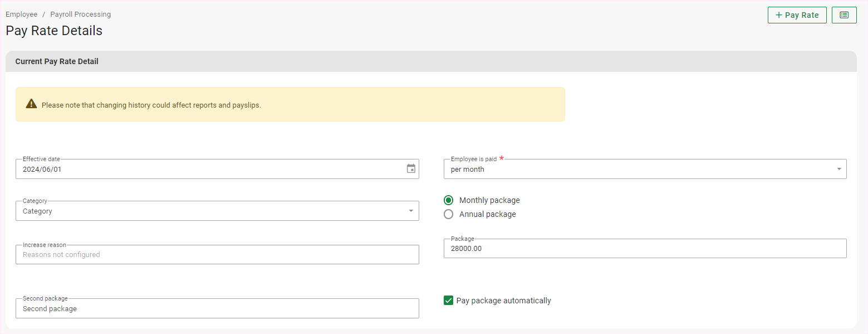Screen dimensions: 868x334
Task: Click the Increase reason field
Action: click(x=217, y=255)
